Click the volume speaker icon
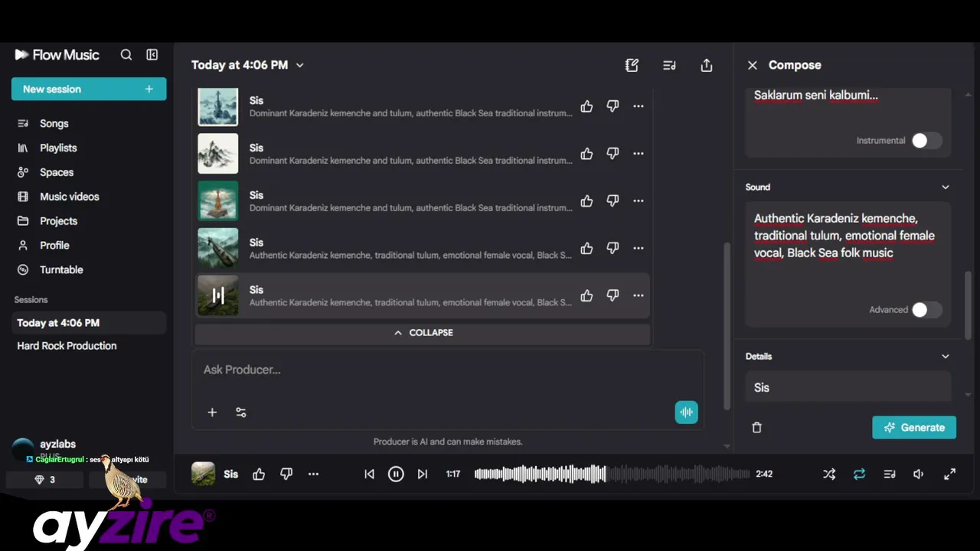This screenshot has height=551, width=980. click(919, 474)
